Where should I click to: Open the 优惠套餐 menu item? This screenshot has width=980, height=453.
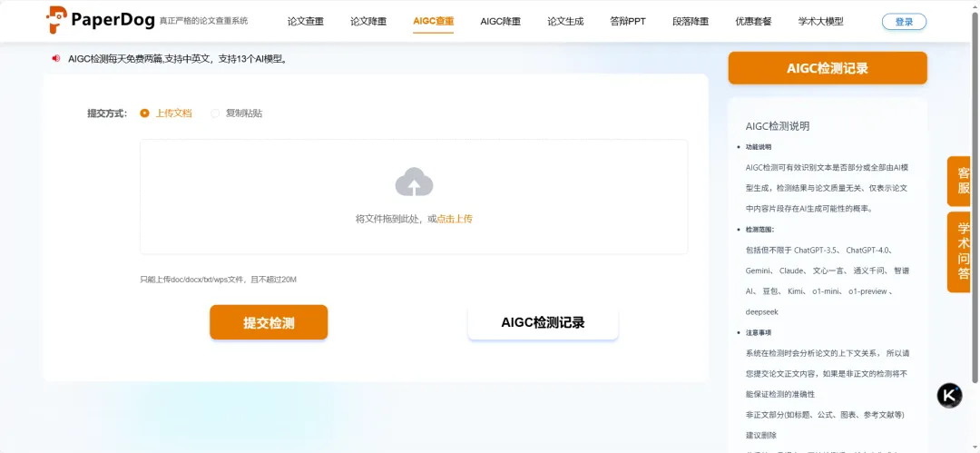coord(753,21)
